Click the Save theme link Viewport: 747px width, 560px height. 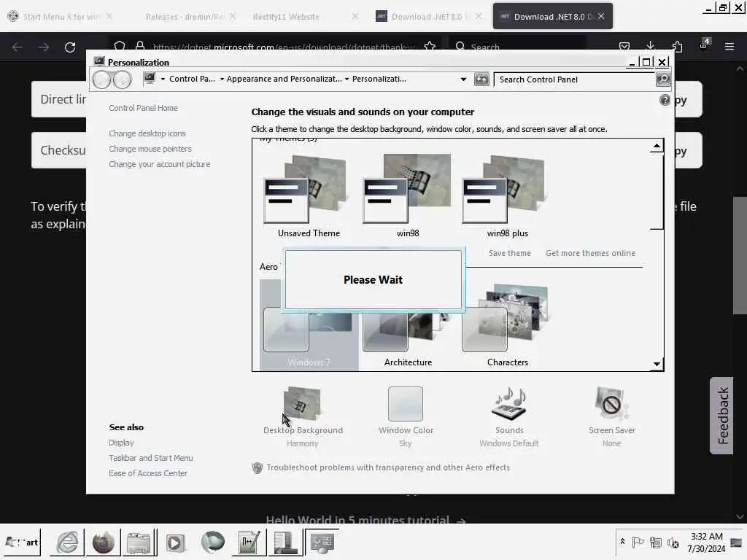click(510, 253)
